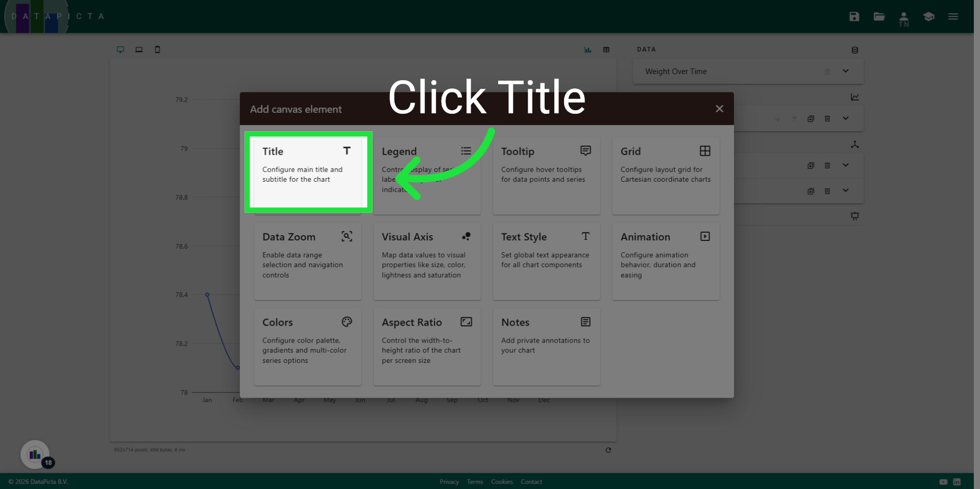
Task: Click the "78.8" y-axis label
Action: click(x=181, y=198)
